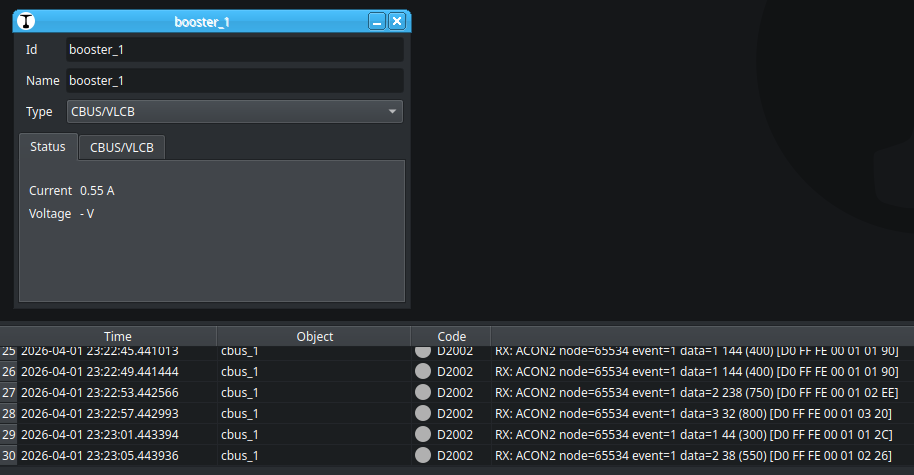This screenshot has width=914, height=475.
Task: Click cbus_1 object in log row 27
Action: [240, 393]
